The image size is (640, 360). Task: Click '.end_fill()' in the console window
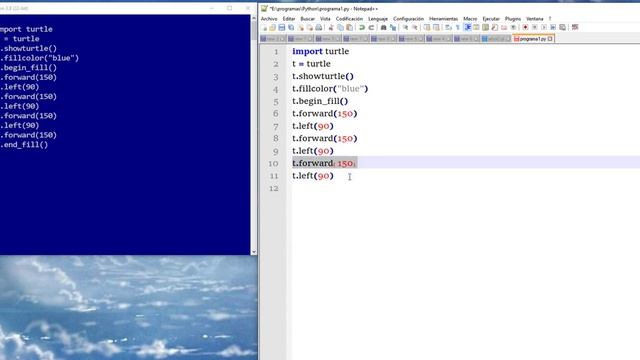(24, 144)
